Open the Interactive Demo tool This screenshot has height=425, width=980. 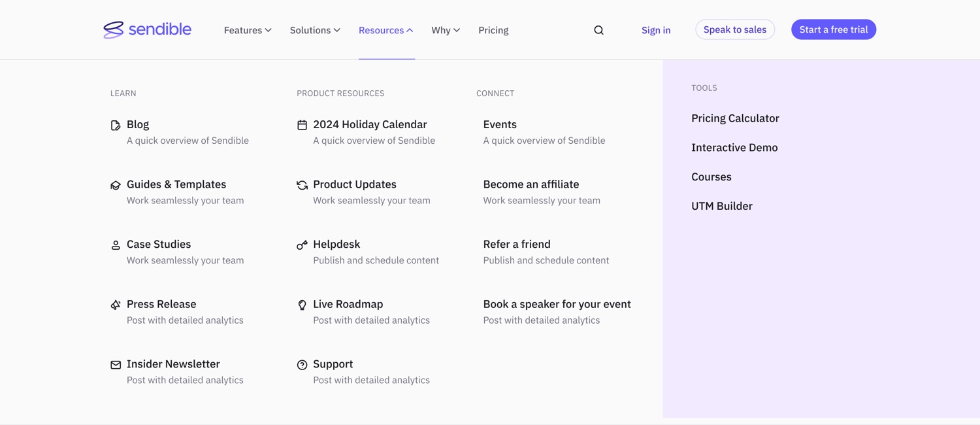(x=734, y=148)
